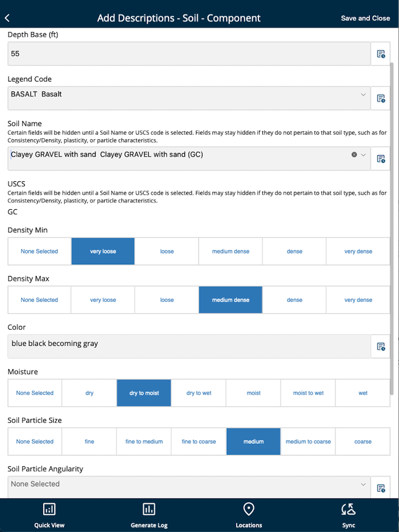This screenshot has width=399, height=532.
Task: Pick fine for Soil Particle Size
Action: tap(89, 442)
